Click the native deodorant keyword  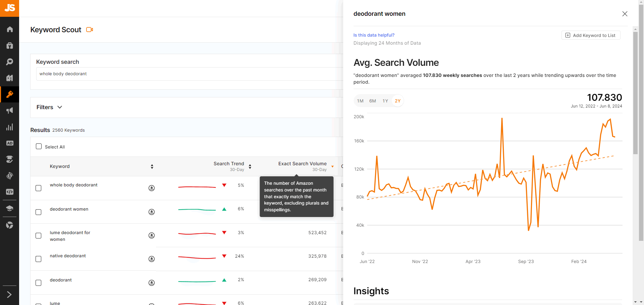(68, 256)
